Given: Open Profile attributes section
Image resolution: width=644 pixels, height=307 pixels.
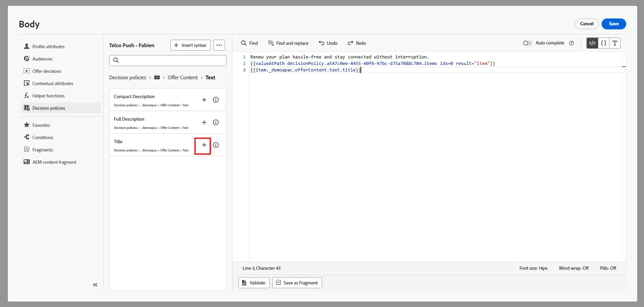Looking at the screenshot, I should pyautogui.click(x=61, y=46).
